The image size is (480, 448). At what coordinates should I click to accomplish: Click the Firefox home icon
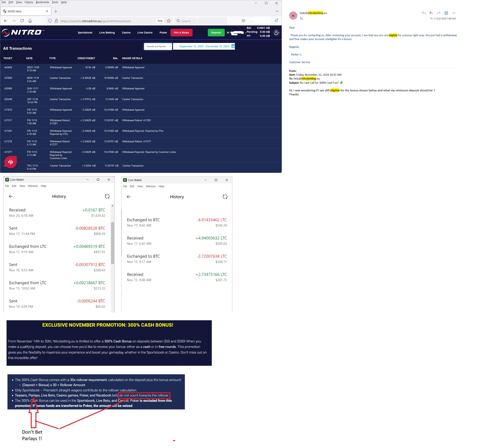pyautogui.click(x=30, y=21)
